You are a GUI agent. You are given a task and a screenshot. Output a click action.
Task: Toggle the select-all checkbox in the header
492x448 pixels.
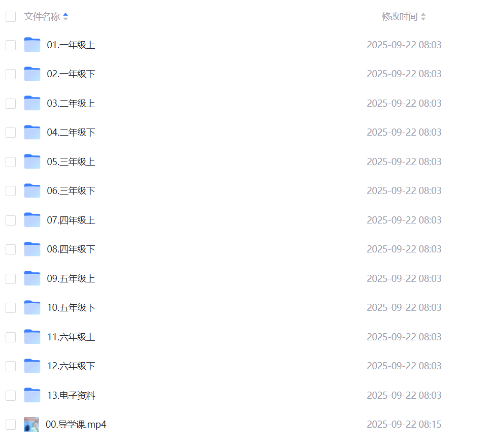point(11,17)
